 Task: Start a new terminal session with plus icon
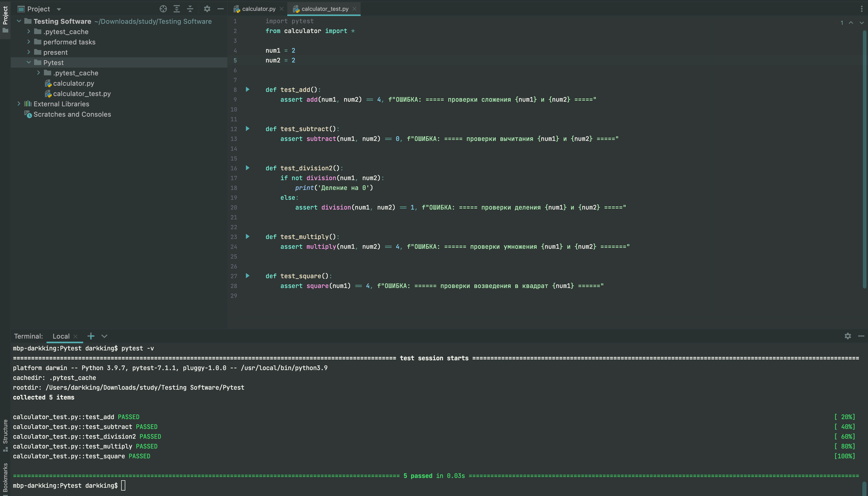pos(91,336)
